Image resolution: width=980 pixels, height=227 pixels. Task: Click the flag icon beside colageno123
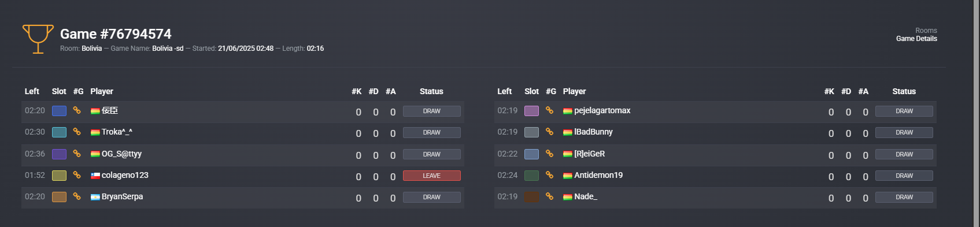95,176
